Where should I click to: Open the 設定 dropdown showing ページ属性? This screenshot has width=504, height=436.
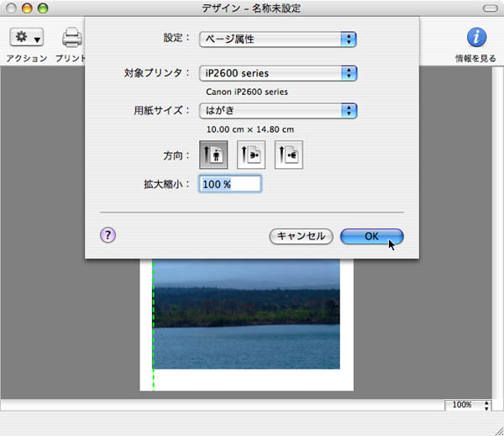[278, 39]
